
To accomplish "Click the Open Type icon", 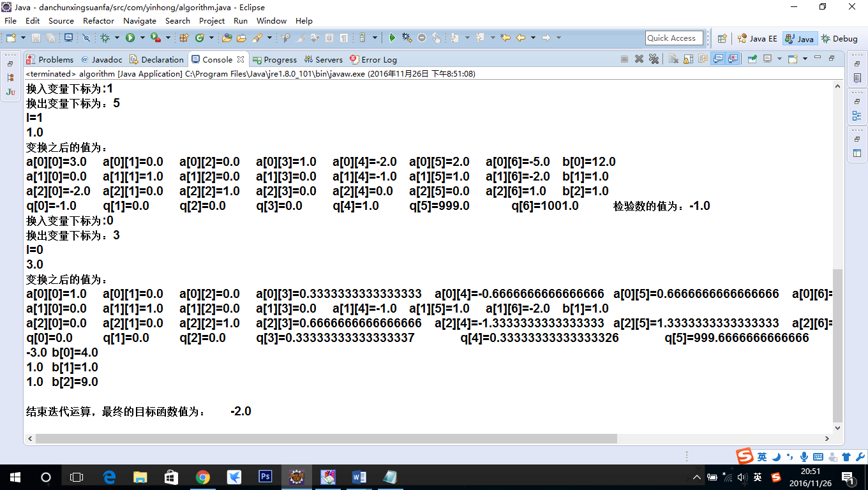I will [x=227, y=38].
